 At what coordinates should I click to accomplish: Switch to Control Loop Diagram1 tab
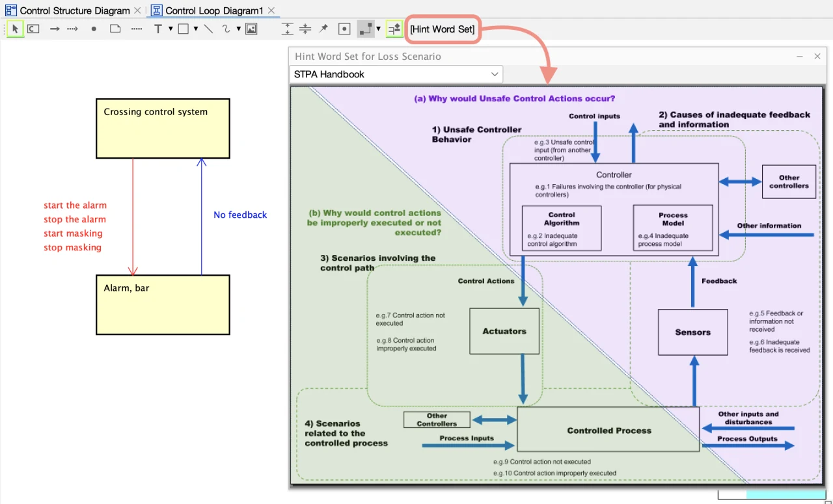point(214,11)
